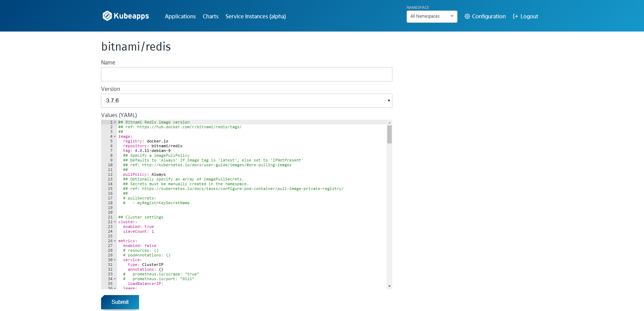Click the Logout arrow icon
Viewport: 644px width, 311px height.
coord(515,16)
